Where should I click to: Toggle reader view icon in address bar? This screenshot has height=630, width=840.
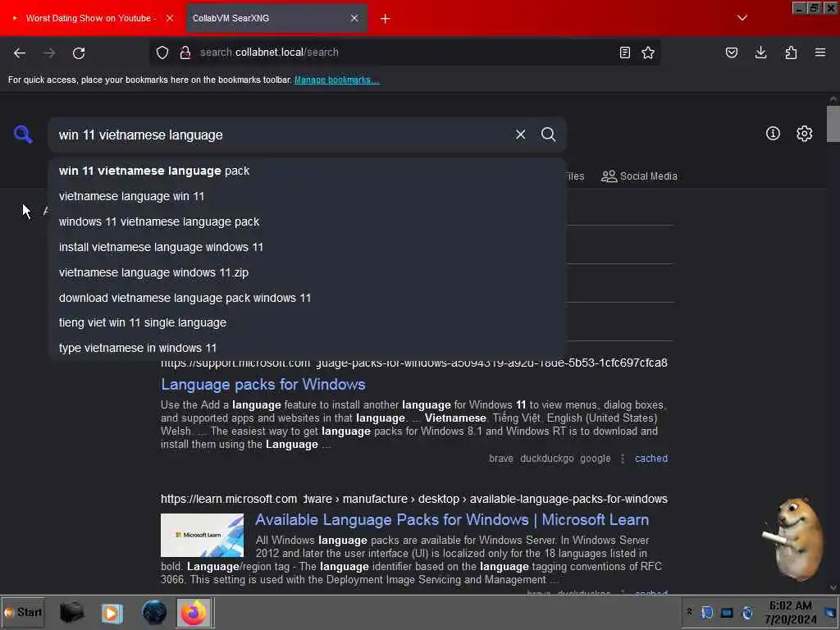point(624,52)
